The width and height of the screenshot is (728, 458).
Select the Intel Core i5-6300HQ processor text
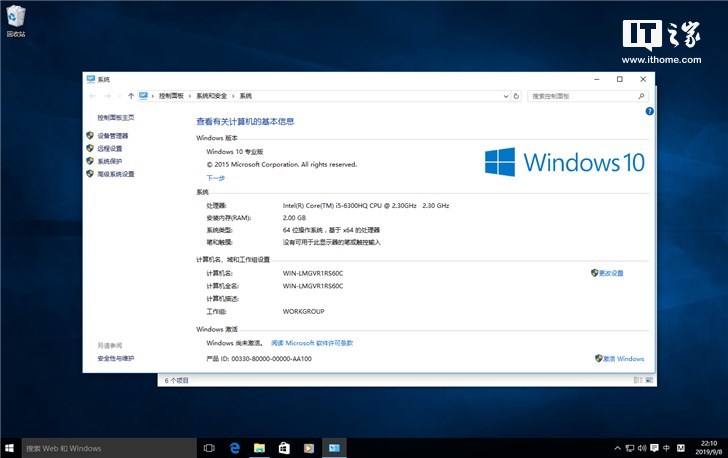point(366,205)
